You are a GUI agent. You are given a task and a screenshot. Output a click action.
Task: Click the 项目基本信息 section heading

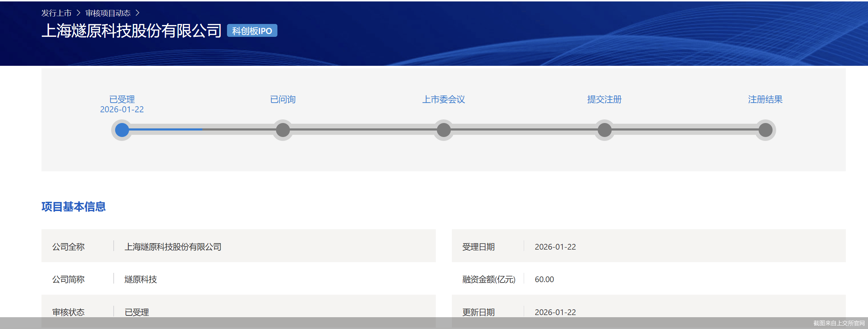click(74, 207)
